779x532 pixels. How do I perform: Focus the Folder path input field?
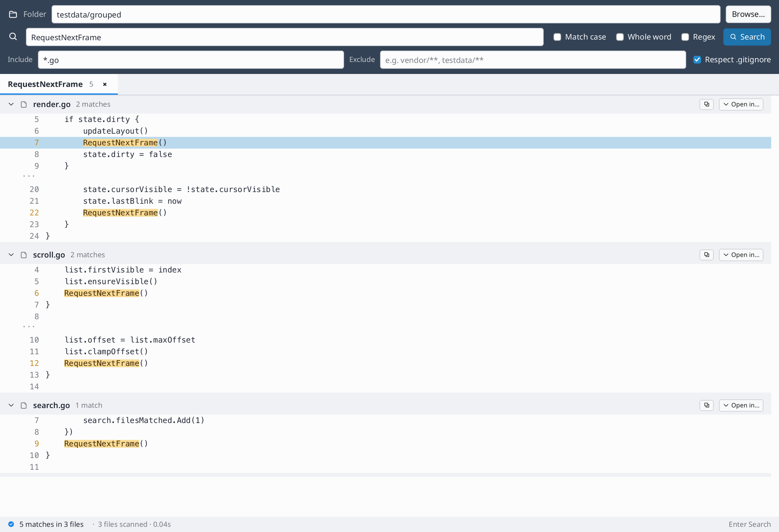click(x=386, y=14)
